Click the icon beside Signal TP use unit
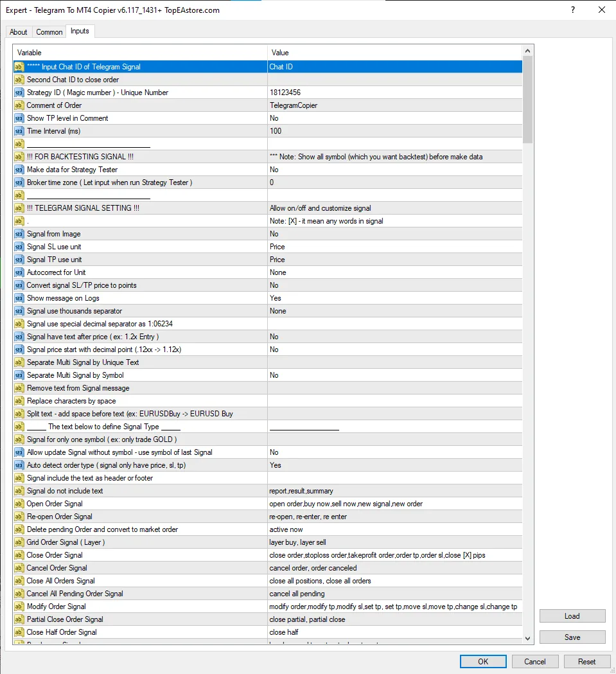Viewport: 616px width, 674px height. (19, 260)
